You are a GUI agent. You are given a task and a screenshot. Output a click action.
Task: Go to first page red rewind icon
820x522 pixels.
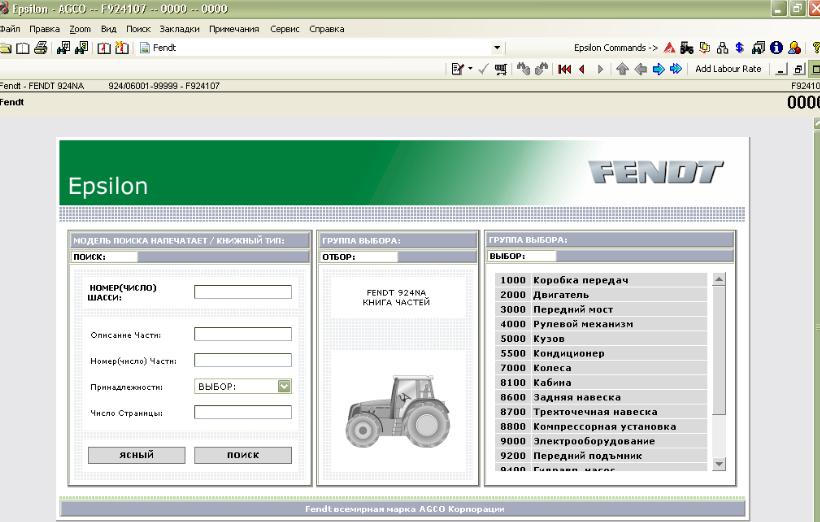tap(564, 69)
